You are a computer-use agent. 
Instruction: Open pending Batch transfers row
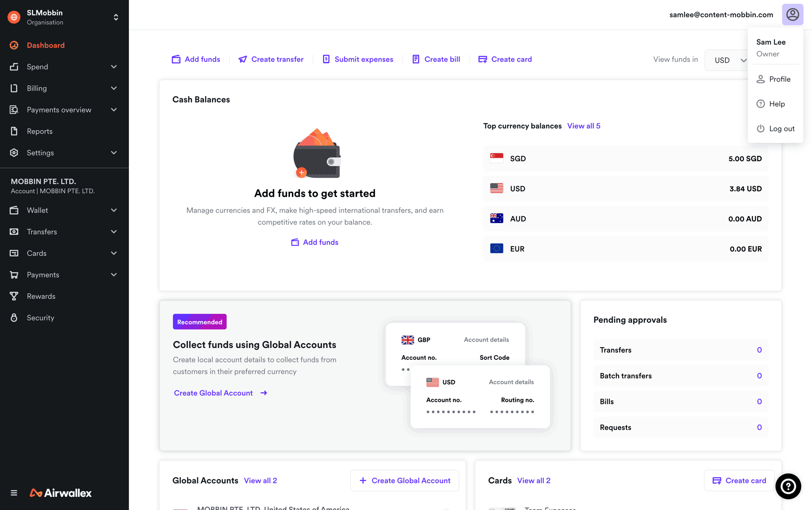(680, 376)
